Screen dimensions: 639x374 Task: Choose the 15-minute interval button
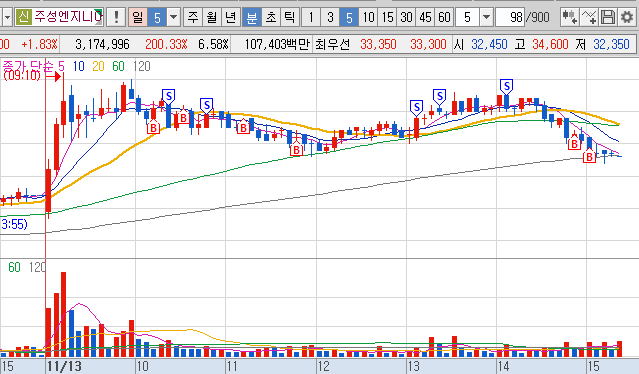click(387, 18)
